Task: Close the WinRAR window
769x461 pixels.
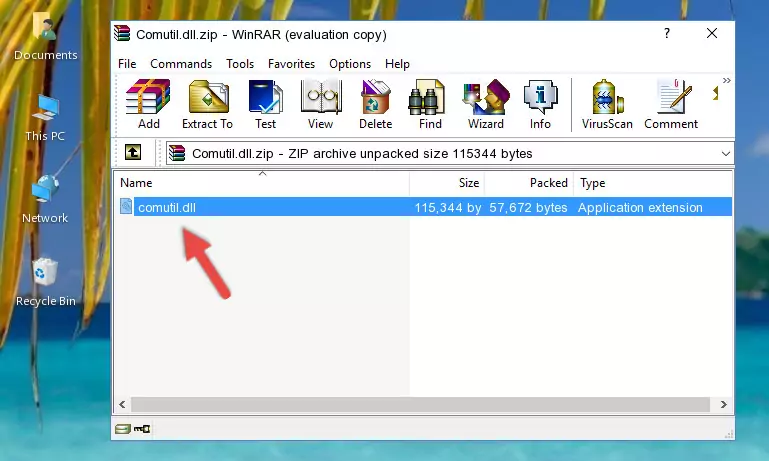Action: (x=712, y=33)
